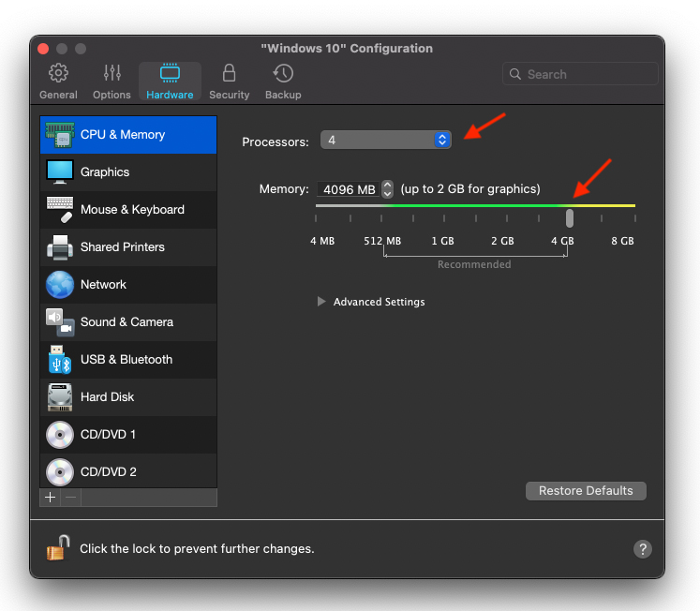Screen dimensions: 700x611
Task: Open the help question mark button
Action: (643, 549)
